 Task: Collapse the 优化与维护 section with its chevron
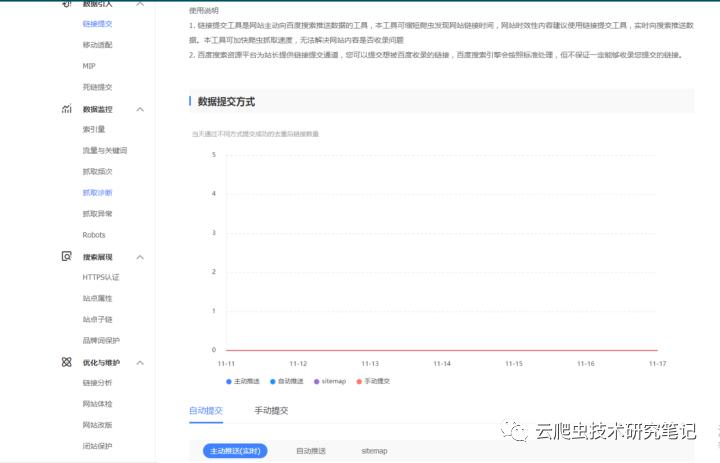coord(140,363)
